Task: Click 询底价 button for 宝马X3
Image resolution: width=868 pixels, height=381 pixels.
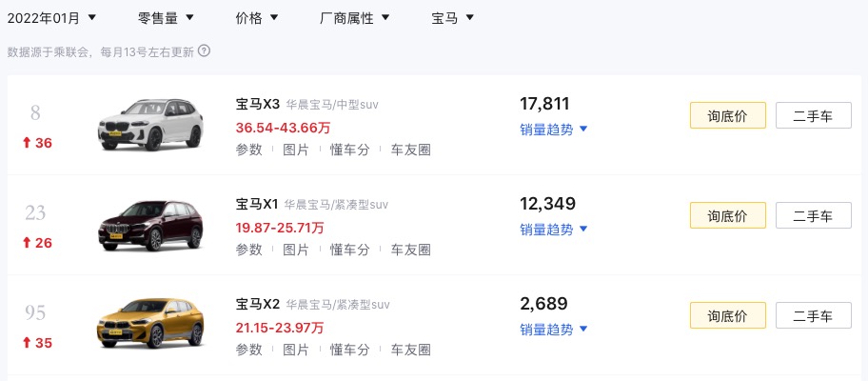Action: (727, 115)
